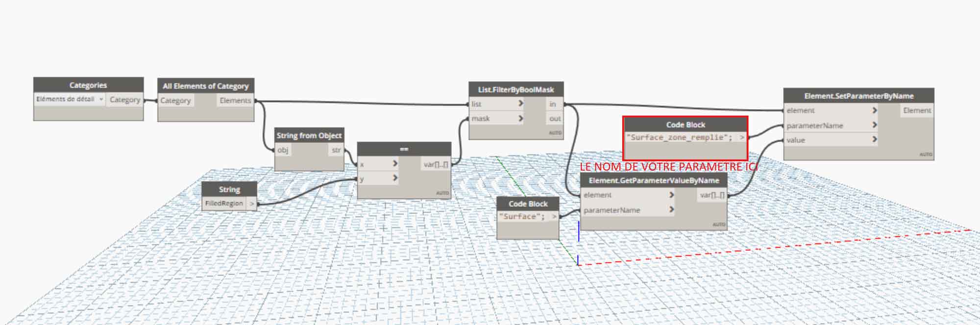Select the String from Object node title
Screen dimensions: 980x325
pos(309,136)
